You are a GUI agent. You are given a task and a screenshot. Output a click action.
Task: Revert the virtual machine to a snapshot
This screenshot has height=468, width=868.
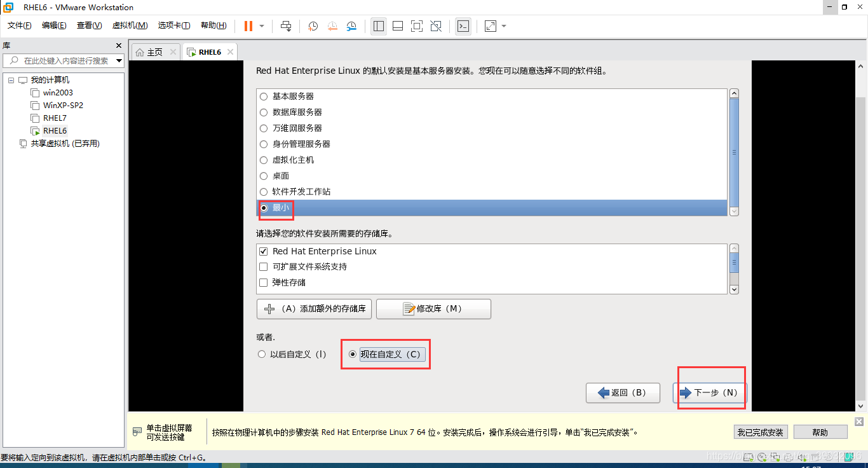[x=332, y=26]
